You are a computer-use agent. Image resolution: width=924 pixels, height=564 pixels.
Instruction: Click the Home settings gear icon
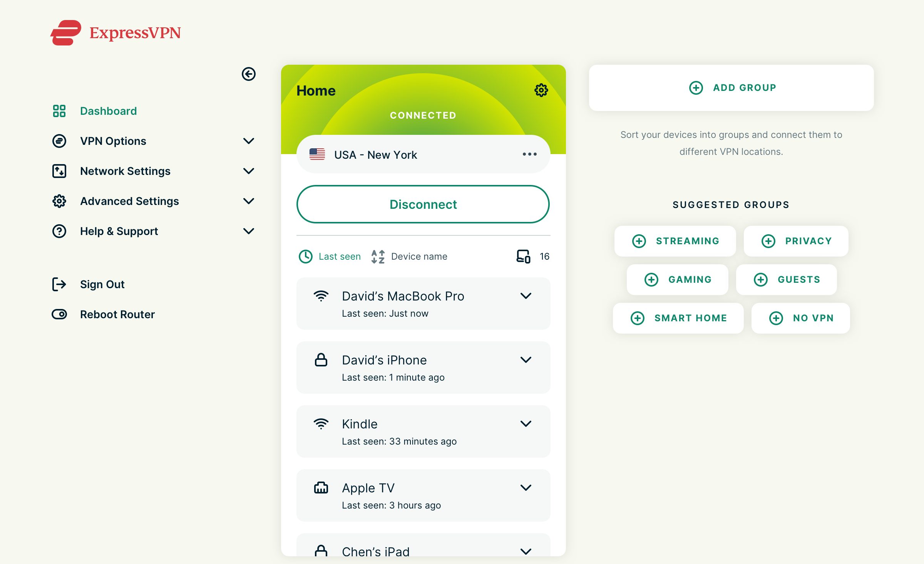[541, 91]
